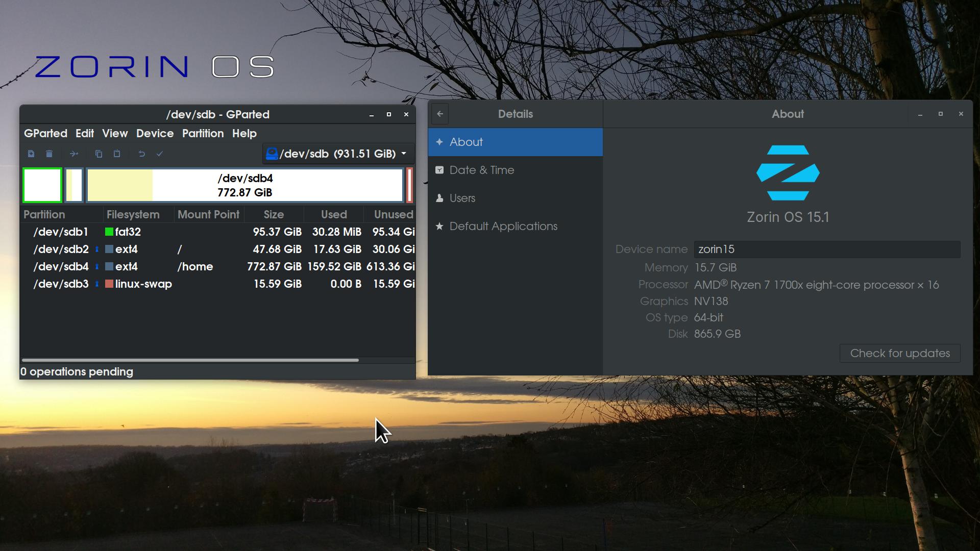Image resolution: width=980 pixels, height=551 pixels.
Task: Open the GParted menu
Action: (45, 133)
